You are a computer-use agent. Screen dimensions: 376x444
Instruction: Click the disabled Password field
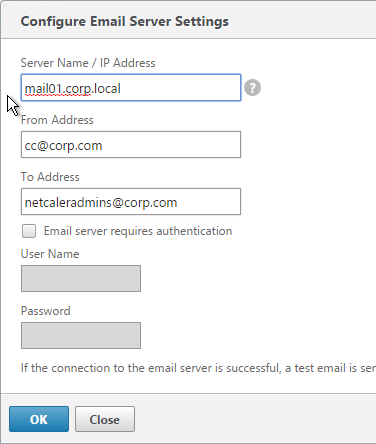[x=81, y=335]
